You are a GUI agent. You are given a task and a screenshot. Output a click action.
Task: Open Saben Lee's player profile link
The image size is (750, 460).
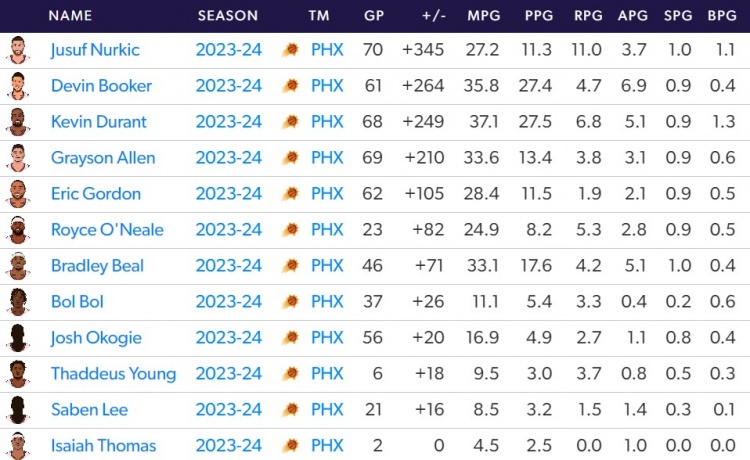[89, 410]
